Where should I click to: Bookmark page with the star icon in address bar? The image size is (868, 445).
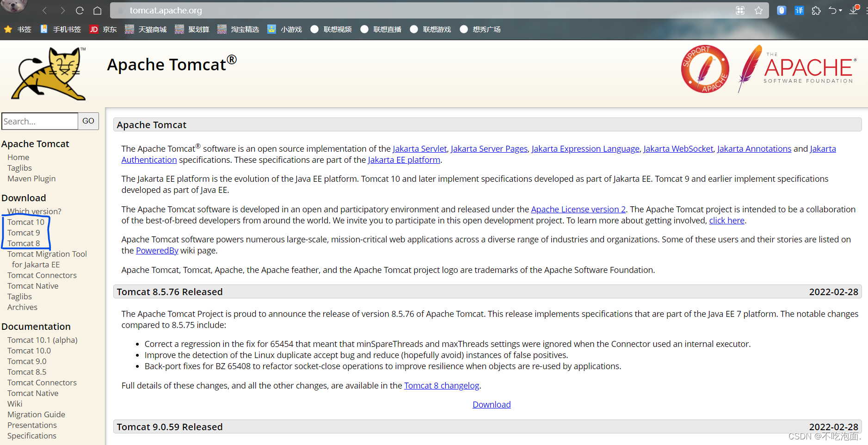tap(758, 10)
